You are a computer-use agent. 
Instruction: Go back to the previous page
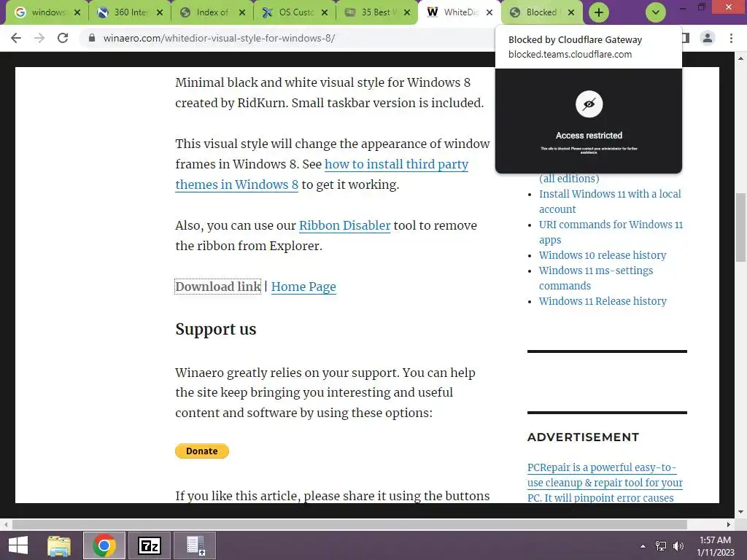[16, 38]
